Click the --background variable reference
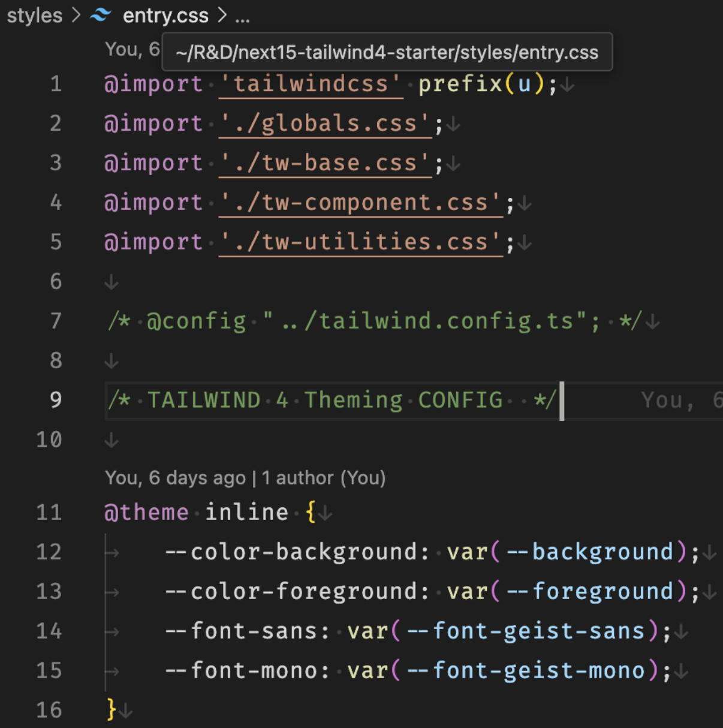Viewport: 723px width, 728px height. [591, 552]
